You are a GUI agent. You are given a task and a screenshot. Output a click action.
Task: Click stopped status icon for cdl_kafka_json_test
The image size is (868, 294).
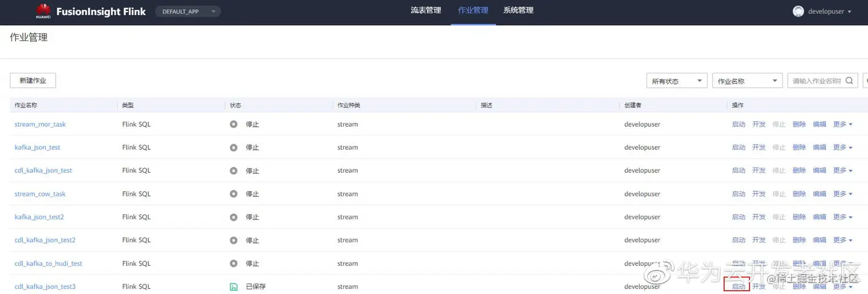click(234, 171)
